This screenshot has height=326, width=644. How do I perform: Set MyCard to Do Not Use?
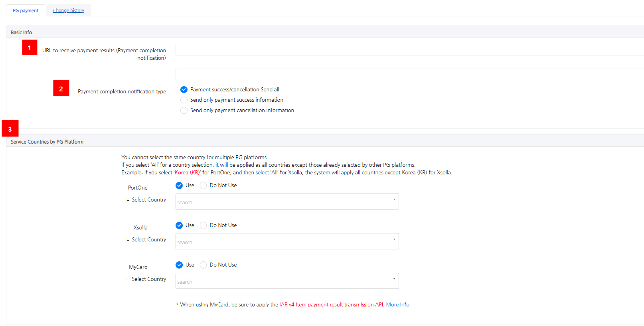(x=203, y=265)
